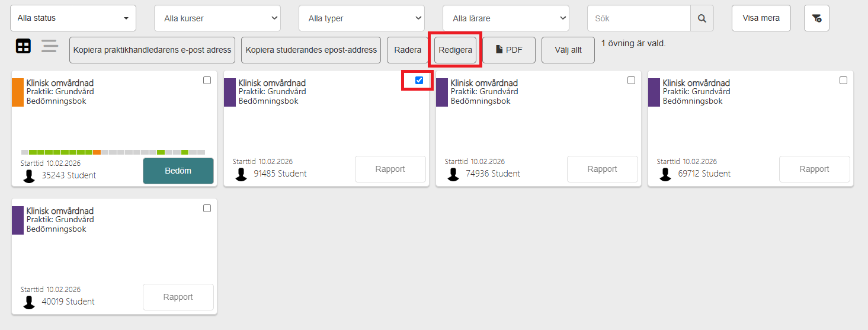The image size is (868, 330).
Task: Click Klinisk omvårdnad title on student 69712 card
Action: [696, 83]
